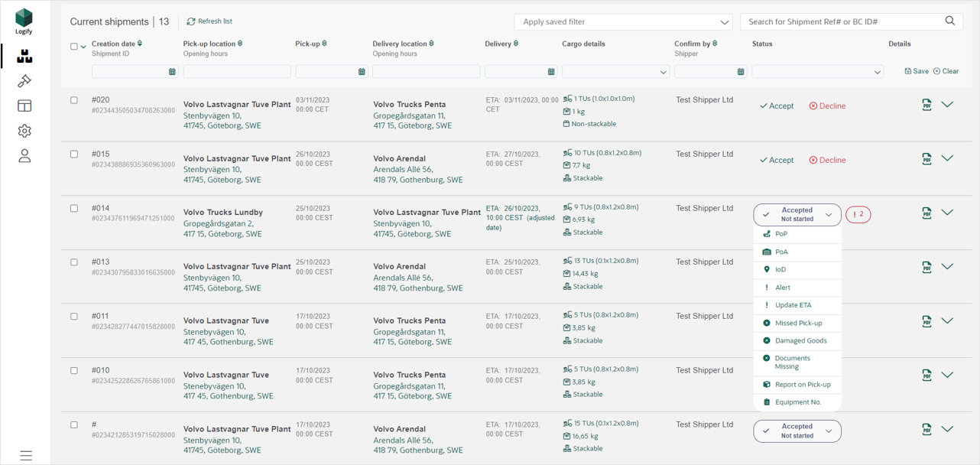Open the Status filter dropdown
Image resolution: width=980 pixels, height=465 pixels.
(817, 72)
